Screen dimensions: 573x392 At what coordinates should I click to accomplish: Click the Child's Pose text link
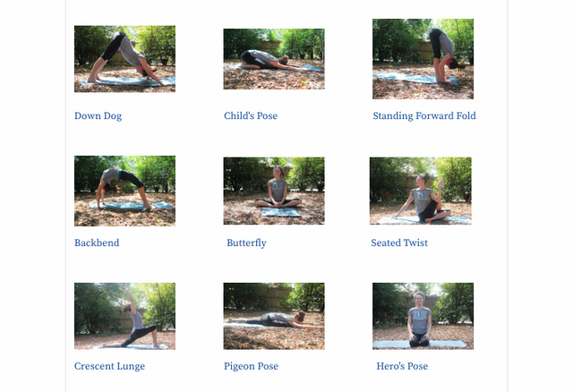point(251,115)
